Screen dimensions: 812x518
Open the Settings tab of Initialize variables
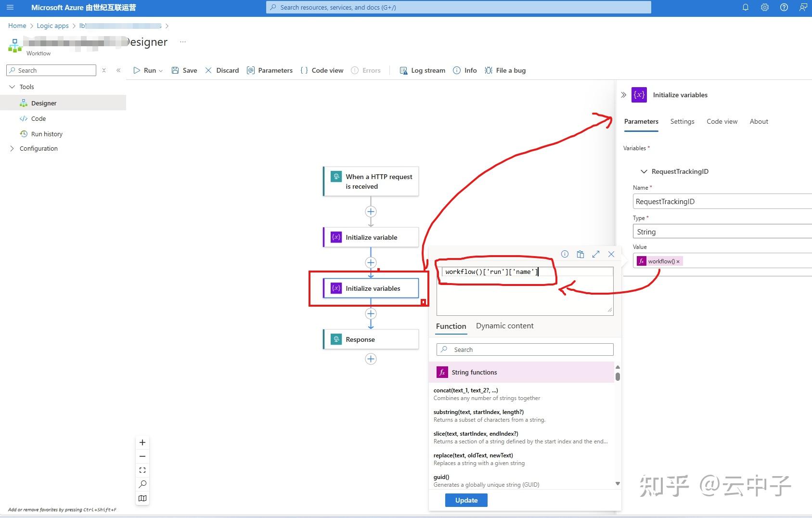point(682,121)
